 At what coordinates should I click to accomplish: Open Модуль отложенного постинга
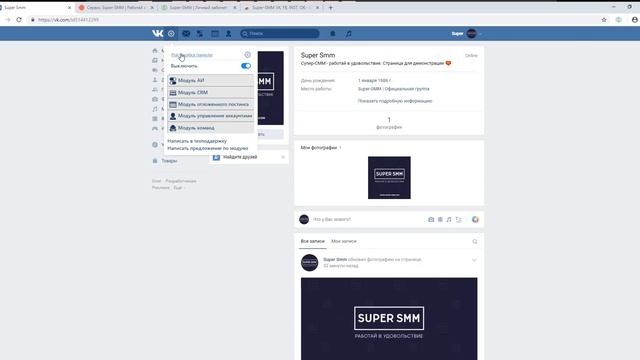[x=211, y=104]
